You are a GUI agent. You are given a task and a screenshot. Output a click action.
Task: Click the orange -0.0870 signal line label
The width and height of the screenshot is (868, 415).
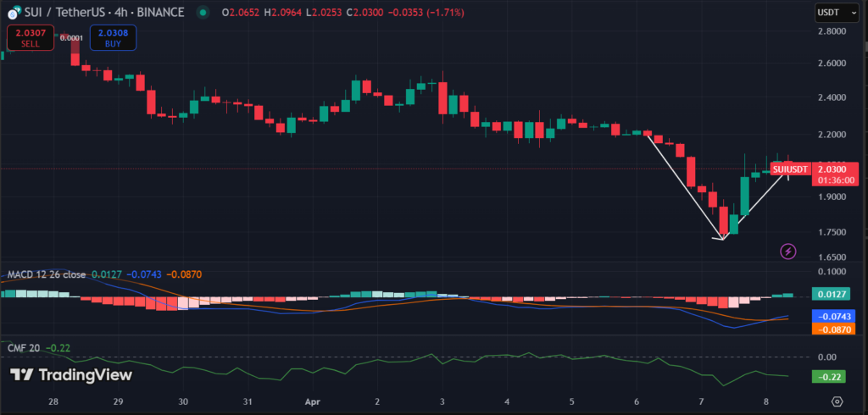click(828, 329)
